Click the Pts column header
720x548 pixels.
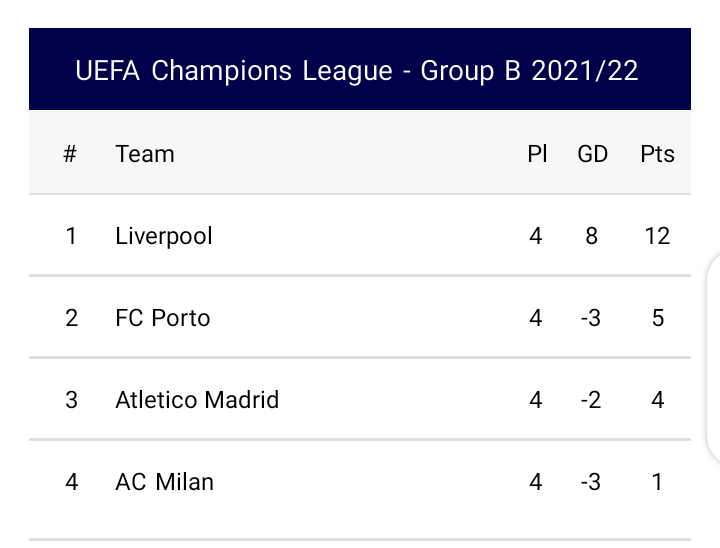pos(658,154)
